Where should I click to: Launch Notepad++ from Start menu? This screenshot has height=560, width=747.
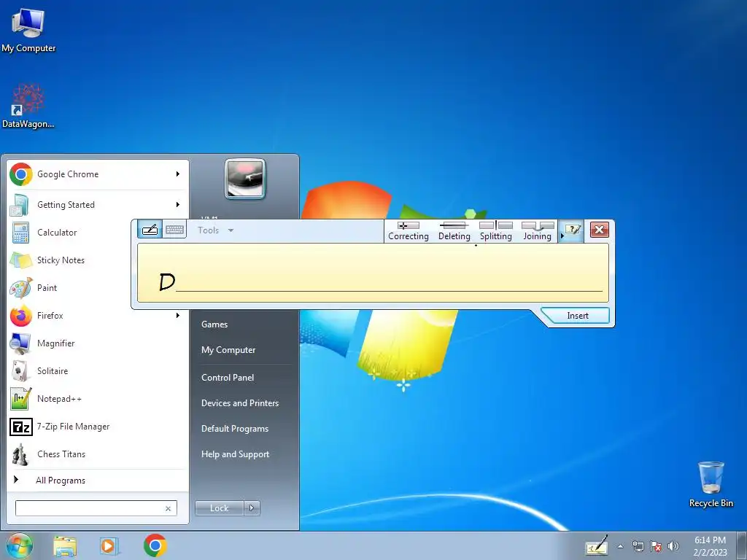pyautogui.click(x=98, y=399)
